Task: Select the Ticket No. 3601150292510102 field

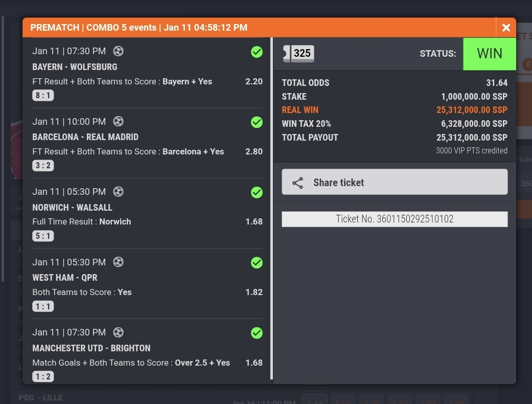Action: point(395,219)
